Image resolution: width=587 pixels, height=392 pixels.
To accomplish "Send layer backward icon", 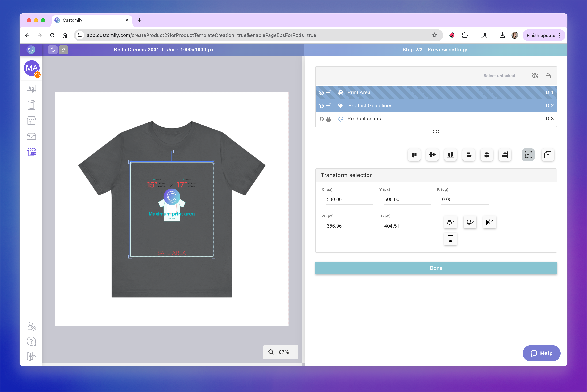I will pos(470,222).
